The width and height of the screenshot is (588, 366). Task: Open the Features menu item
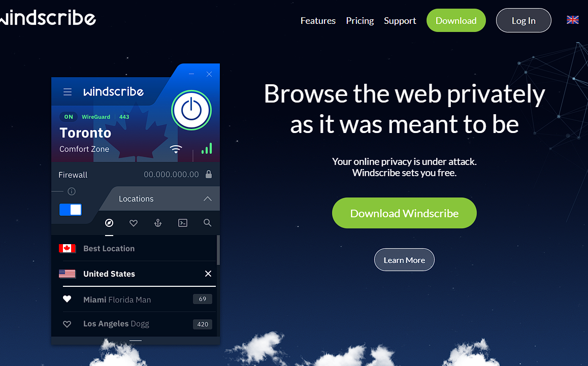(x=318, y=21)
